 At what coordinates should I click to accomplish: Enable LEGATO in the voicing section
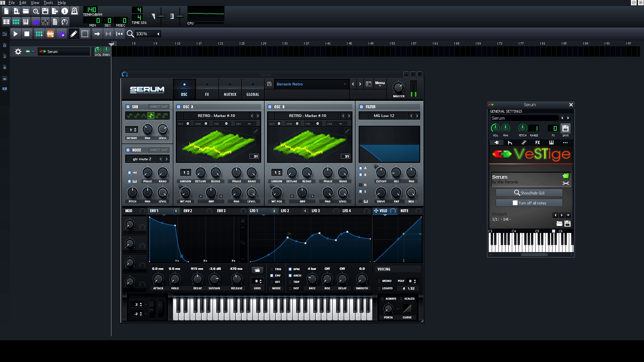379,288
